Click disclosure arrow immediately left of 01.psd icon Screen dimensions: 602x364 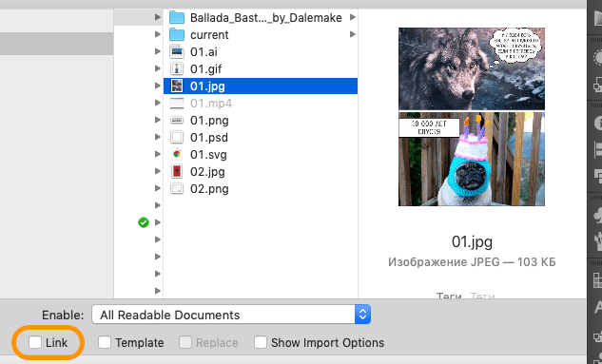coord(158,137)
